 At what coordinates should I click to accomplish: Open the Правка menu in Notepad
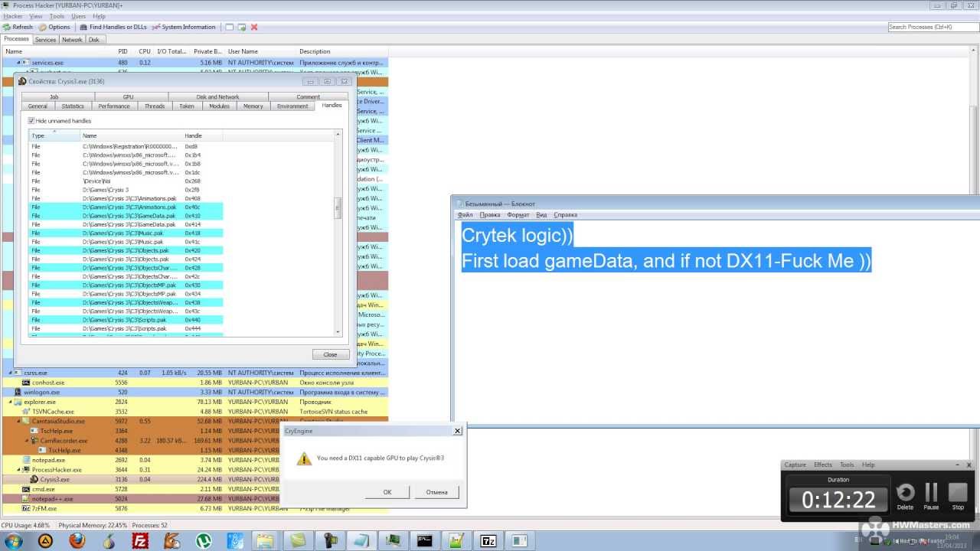point(490,215)
